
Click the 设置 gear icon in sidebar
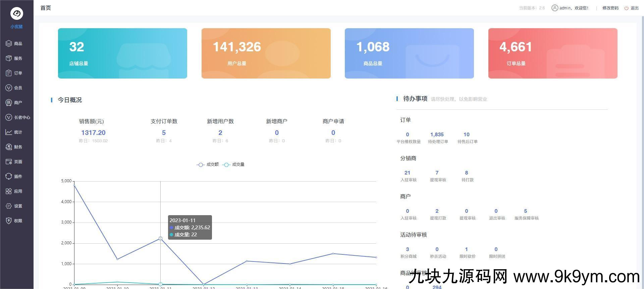(x=9, y=206)
